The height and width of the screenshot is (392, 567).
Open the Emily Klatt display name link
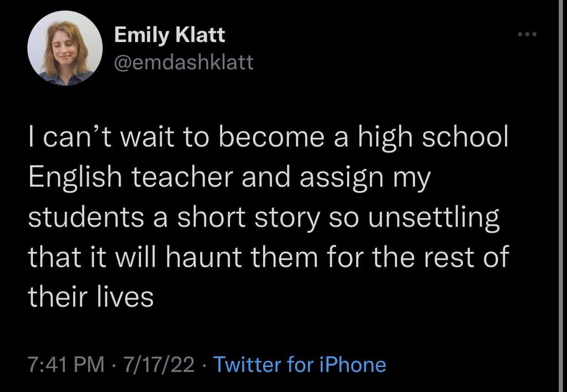(169, 35)
